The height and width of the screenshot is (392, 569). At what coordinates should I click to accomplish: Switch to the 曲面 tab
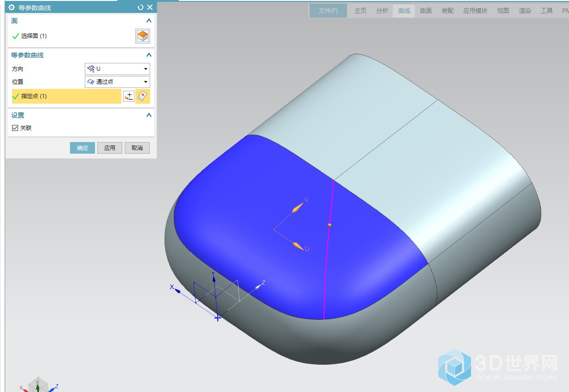426,11
